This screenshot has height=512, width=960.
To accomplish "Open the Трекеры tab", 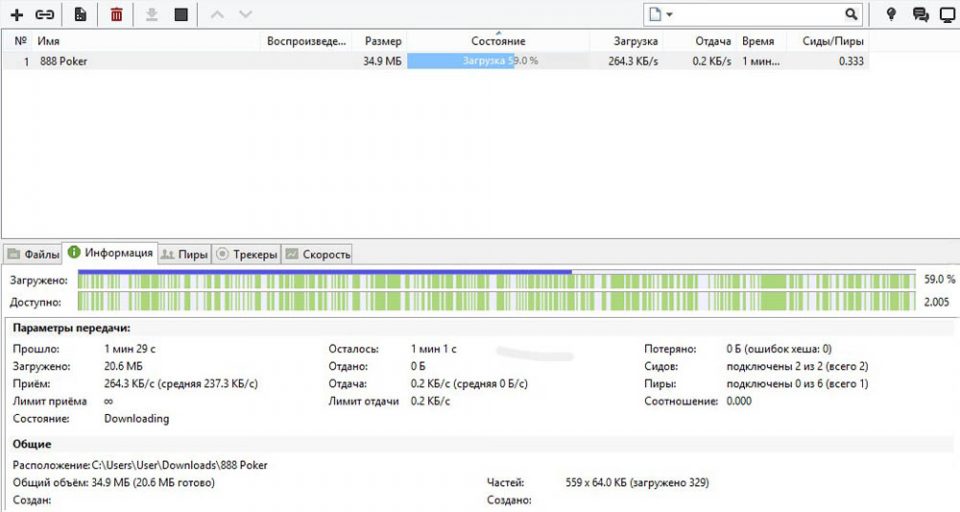I will pos(247,254).
